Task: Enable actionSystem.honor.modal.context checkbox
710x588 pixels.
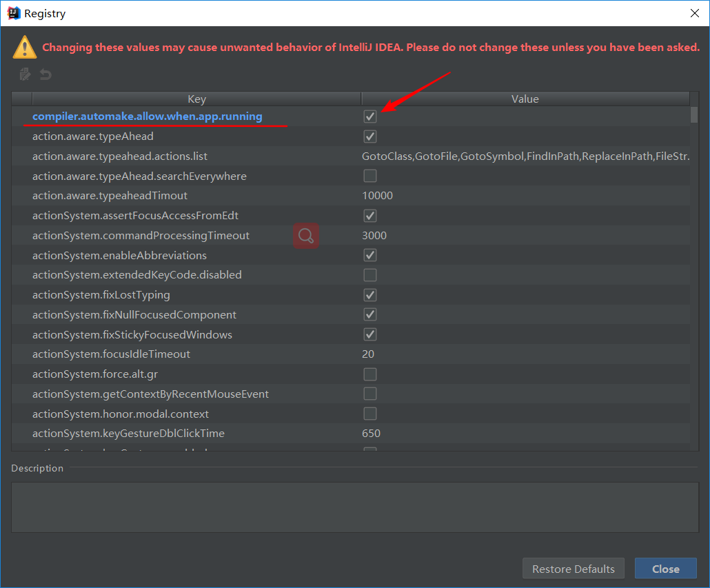Action: coord(370,414)
